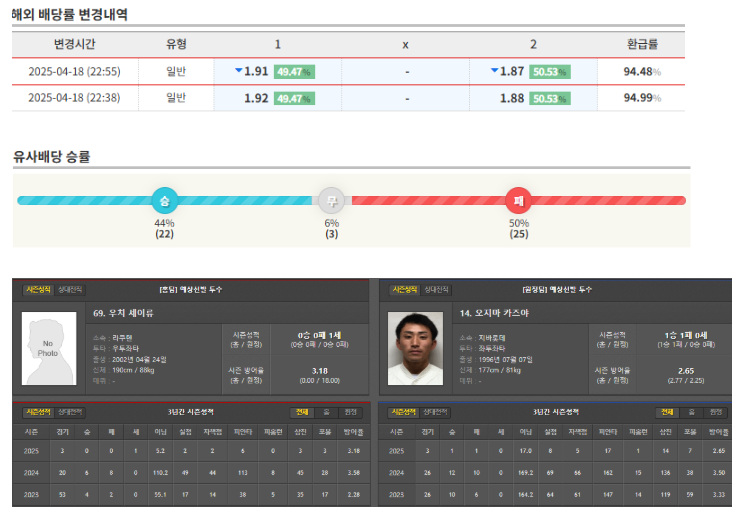Open 상대전적 tab in home pitcher header
Viewport: 743px width, 517px height.
click(x=70, y=290)
